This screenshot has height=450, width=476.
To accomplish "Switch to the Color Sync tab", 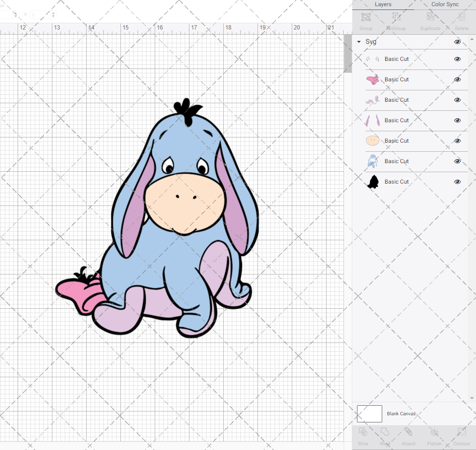I will click(445, 5).
